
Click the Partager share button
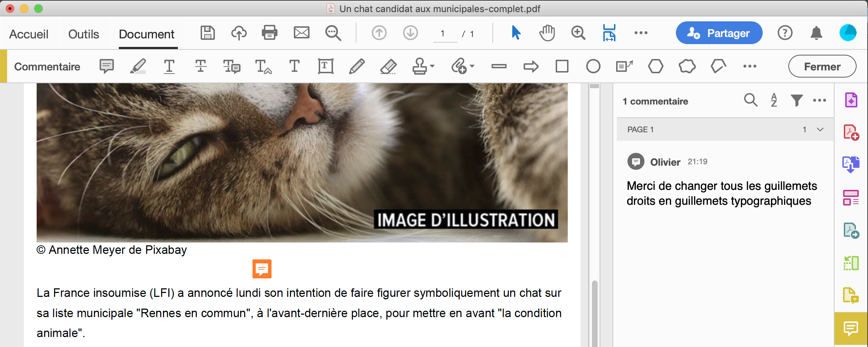pyautogui.click(x=719, y=33)
